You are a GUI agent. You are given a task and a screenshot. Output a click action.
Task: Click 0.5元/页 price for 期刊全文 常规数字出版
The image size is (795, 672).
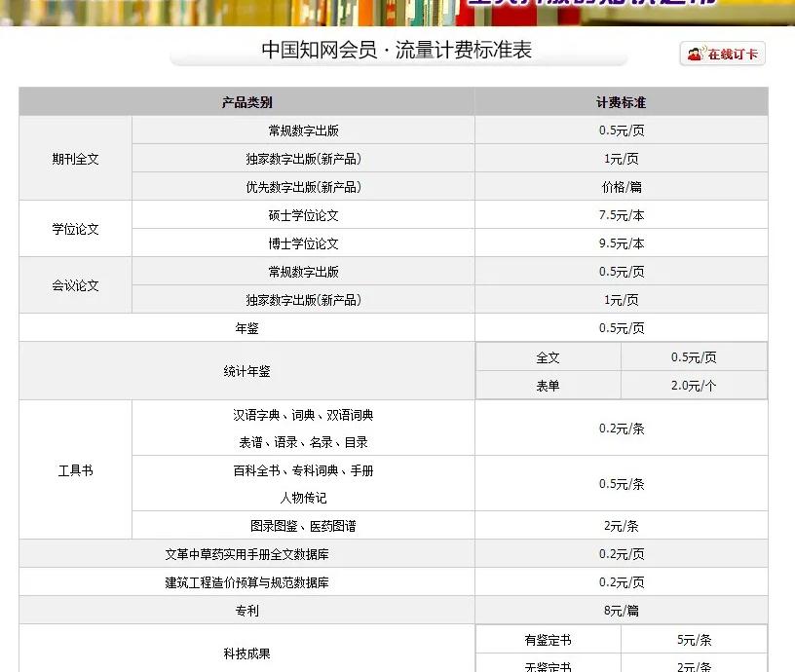point(622,131)
